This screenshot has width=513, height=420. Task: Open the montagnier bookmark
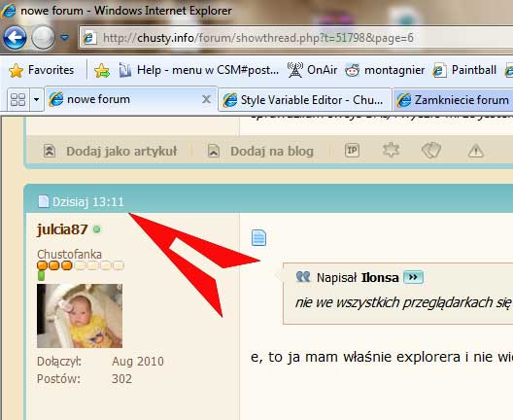[x=385, y=70]
